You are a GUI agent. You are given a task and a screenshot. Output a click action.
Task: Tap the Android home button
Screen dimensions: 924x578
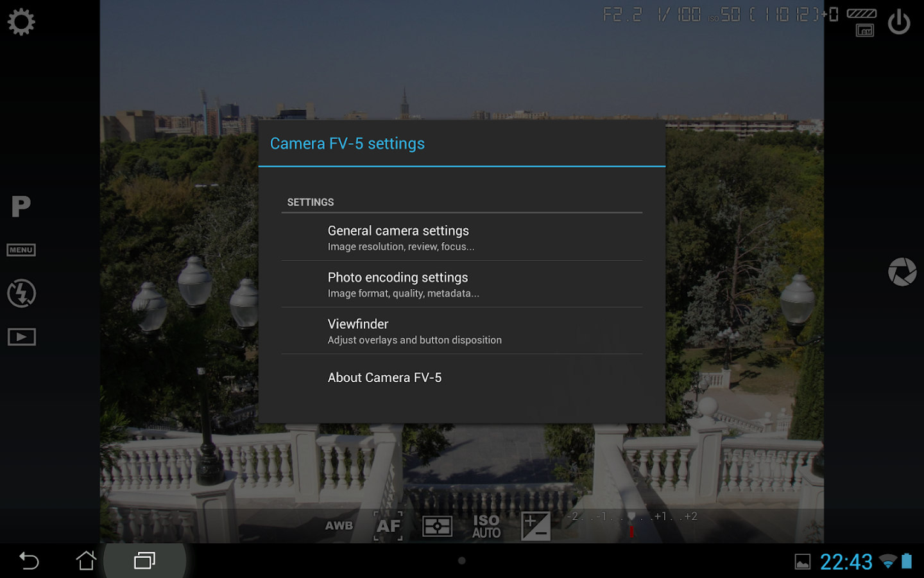coord(86,561)
